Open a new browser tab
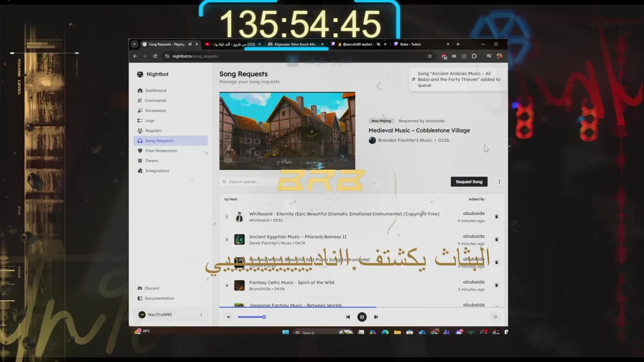 (x=458, y=44)
